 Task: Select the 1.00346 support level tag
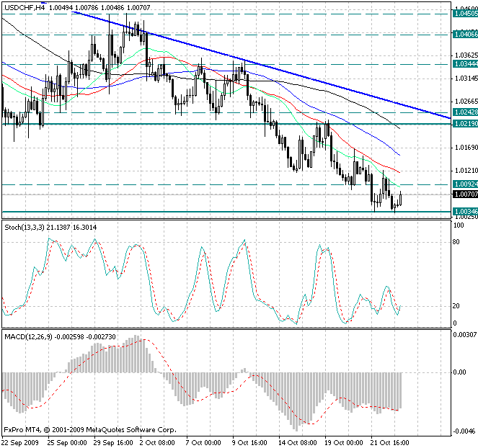point(464,212)
